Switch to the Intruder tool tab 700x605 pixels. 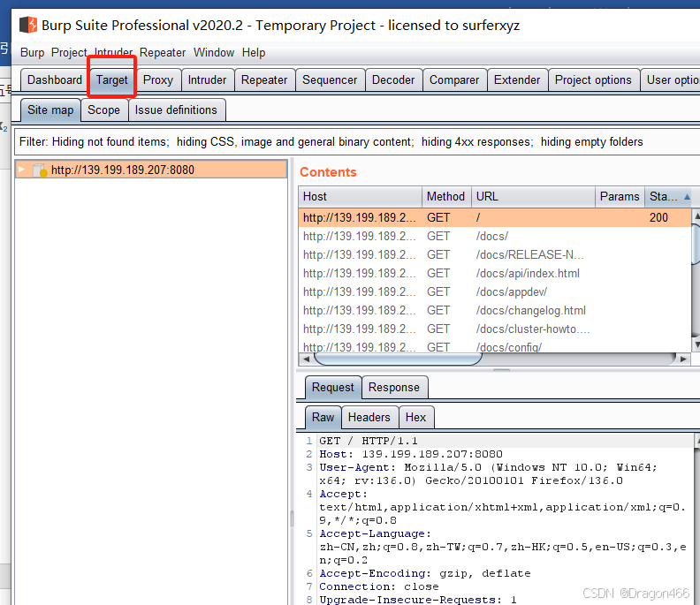[207, 79]
